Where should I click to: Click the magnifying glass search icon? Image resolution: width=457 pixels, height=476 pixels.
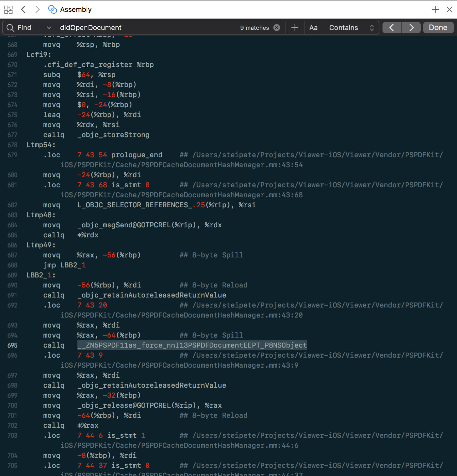(10, 28)
